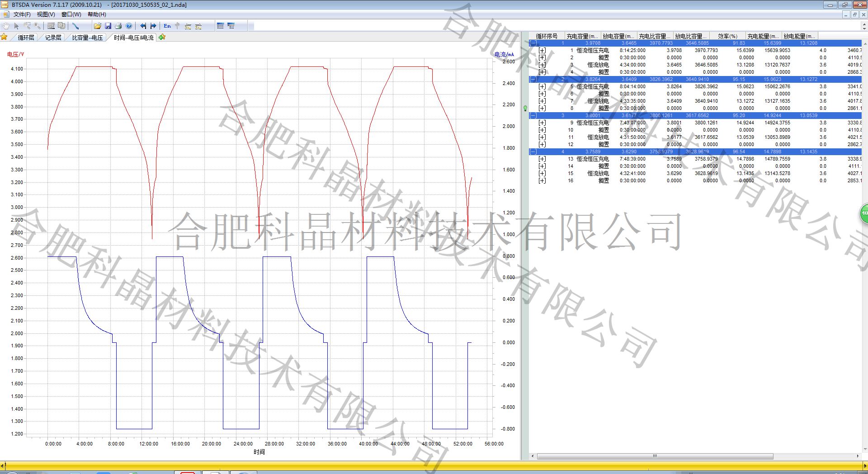Screen dimensions: 868x474
Task: Switch to the 比容量--电压 tab
Action: click(87, 38)
